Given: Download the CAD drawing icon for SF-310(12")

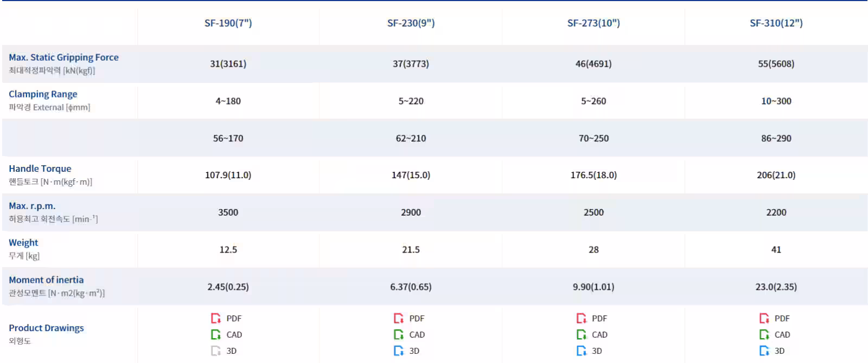Looking at the screenshot, I should [764, 334].
